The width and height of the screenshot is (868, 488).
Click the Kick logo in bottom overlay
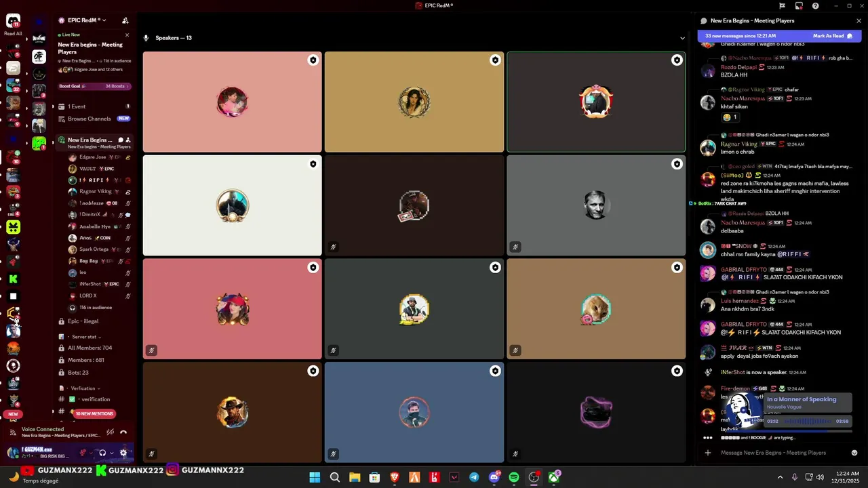[101, 470]
